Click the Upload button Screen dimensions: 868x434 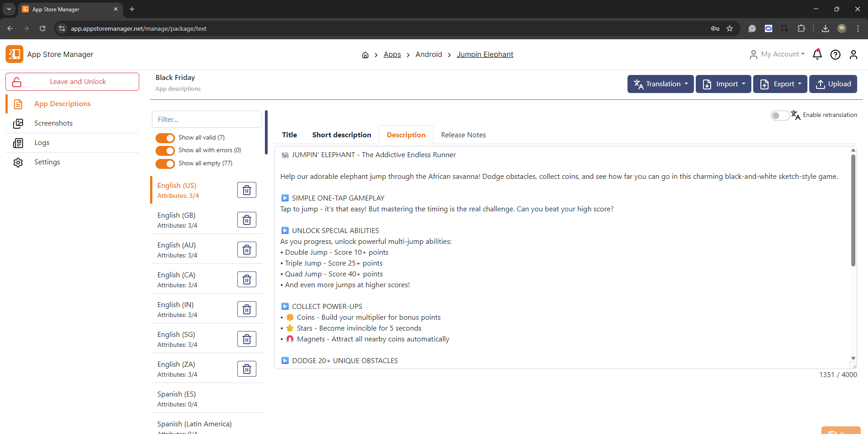tap(833, 84)
